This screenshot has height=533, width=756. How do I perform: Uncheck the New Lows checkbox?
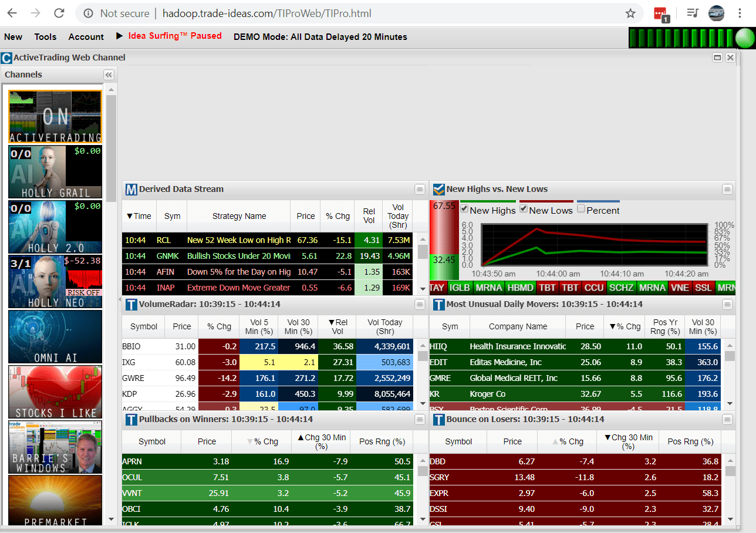[522, 210]
